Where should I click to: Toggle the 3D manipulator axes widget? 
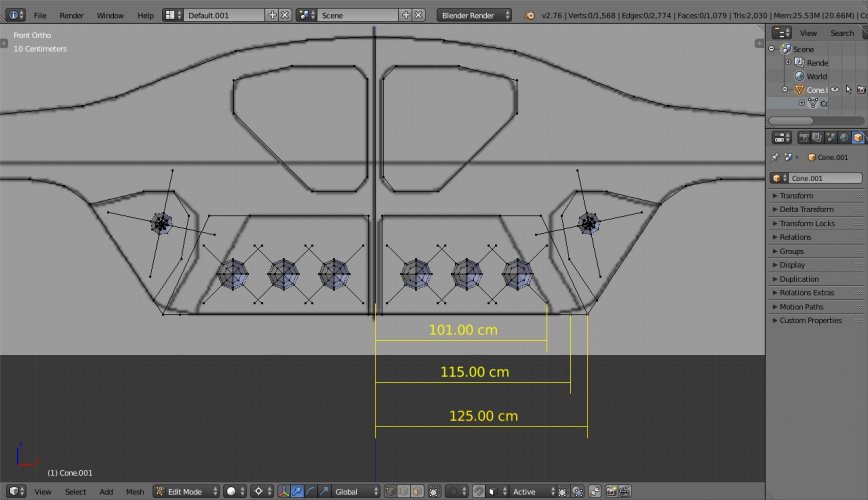pyautogui.click(x=283, y=491)
